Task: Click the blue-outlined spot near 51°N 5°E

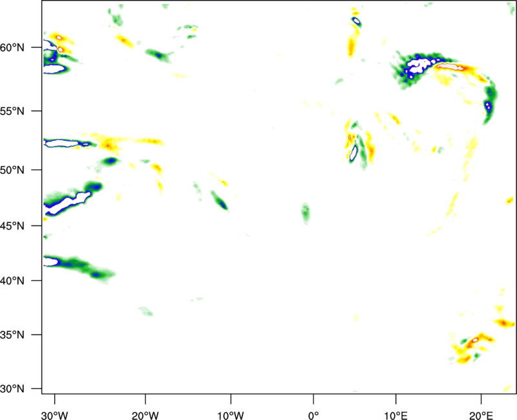Action: click(353, 154)
